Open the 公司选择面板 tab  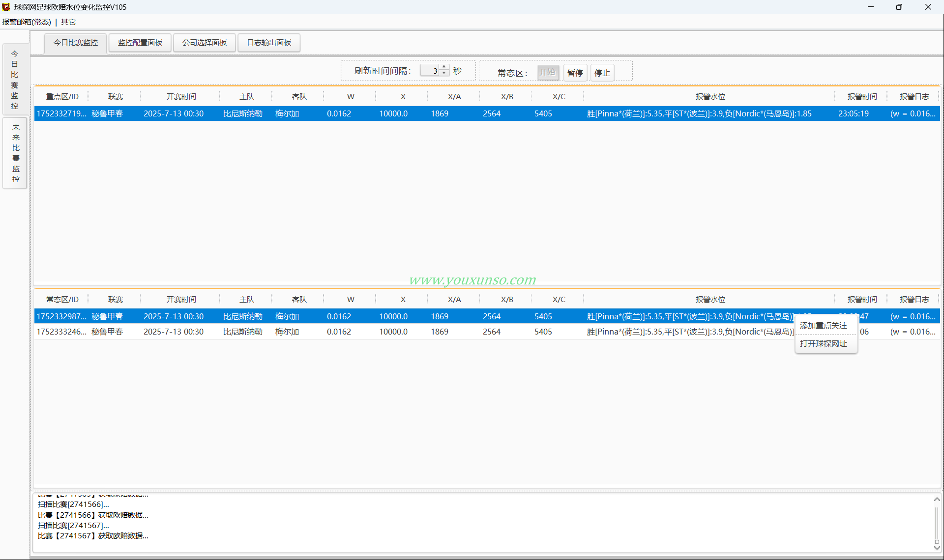[205, 43]
